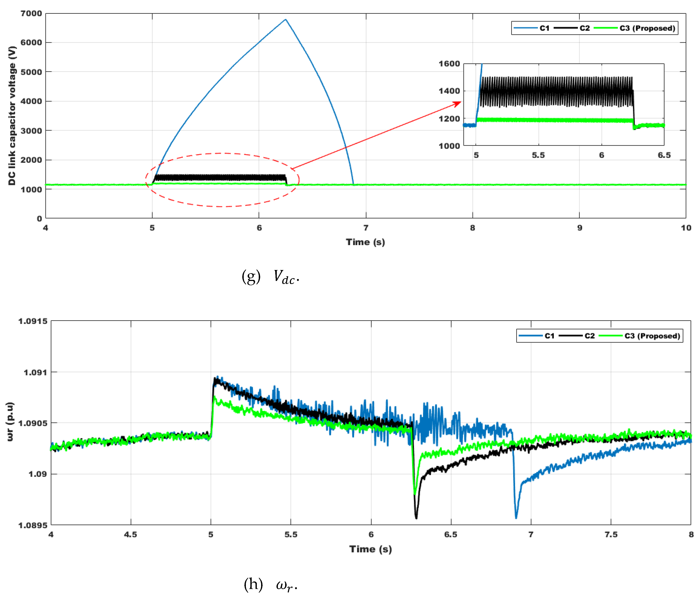Click the green C3 (Proposed) legend line, top plot

click(x=605, y=28)
